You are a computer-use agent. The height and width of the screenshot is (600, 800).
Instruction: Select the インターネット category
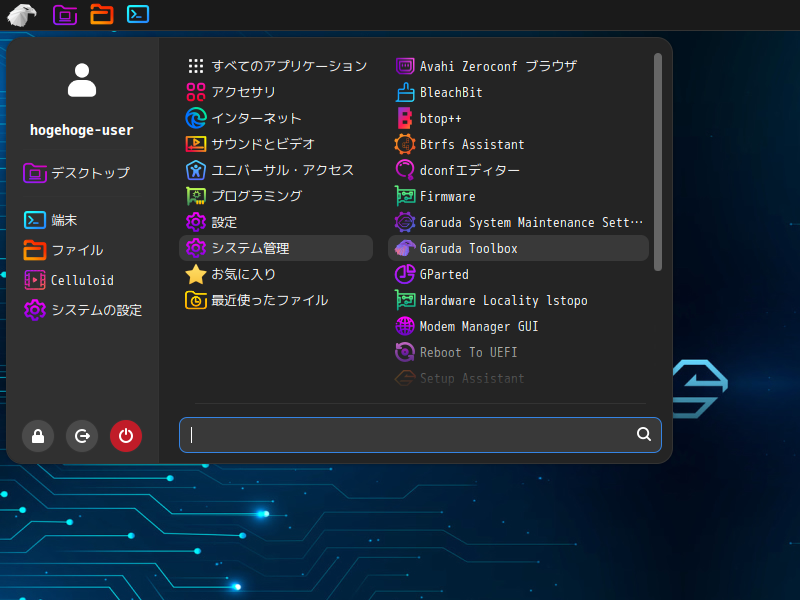276,118
